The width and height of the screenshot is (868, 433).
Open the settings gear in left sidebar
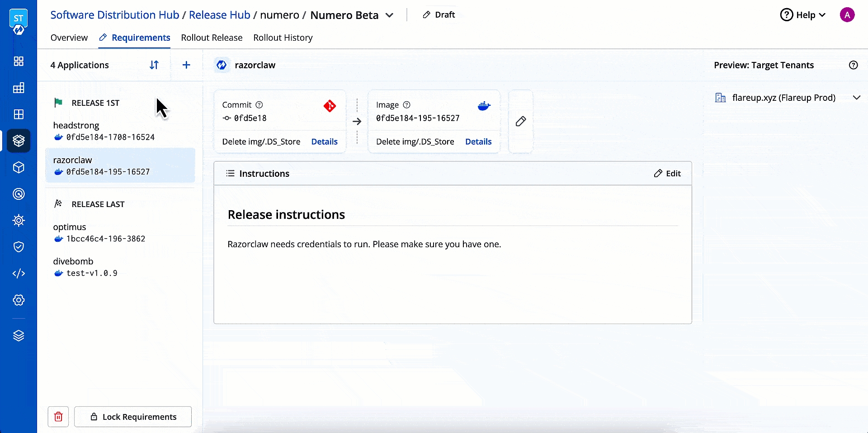[x=19, y=300]
